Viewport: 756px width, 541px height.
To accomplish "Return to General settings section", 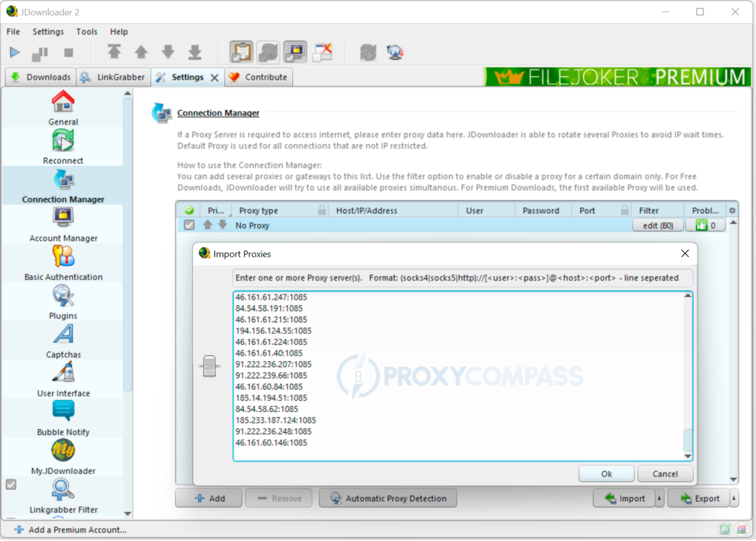I will pos(63,108).
